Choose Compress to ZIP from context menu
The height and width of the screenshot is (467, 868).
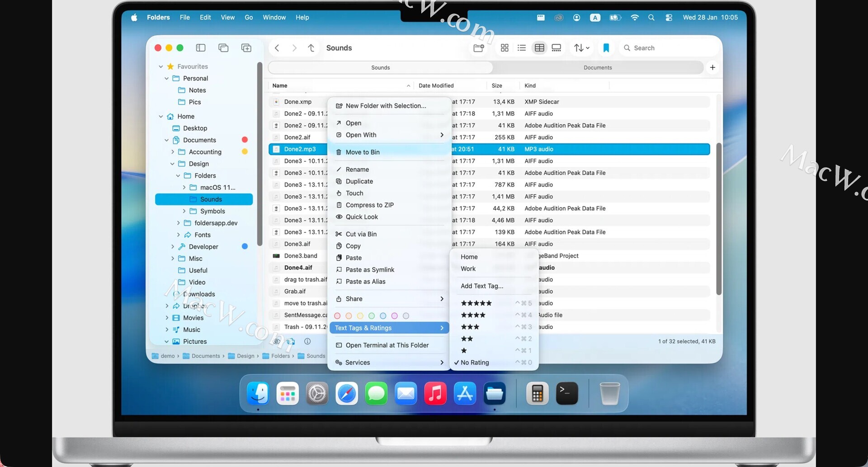[369, 205]
